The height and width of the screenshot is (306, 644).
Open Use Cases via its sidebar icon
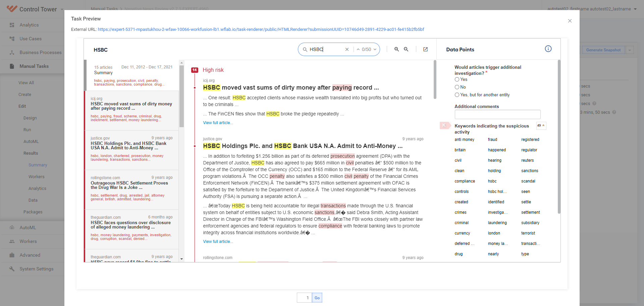[12, 39]
